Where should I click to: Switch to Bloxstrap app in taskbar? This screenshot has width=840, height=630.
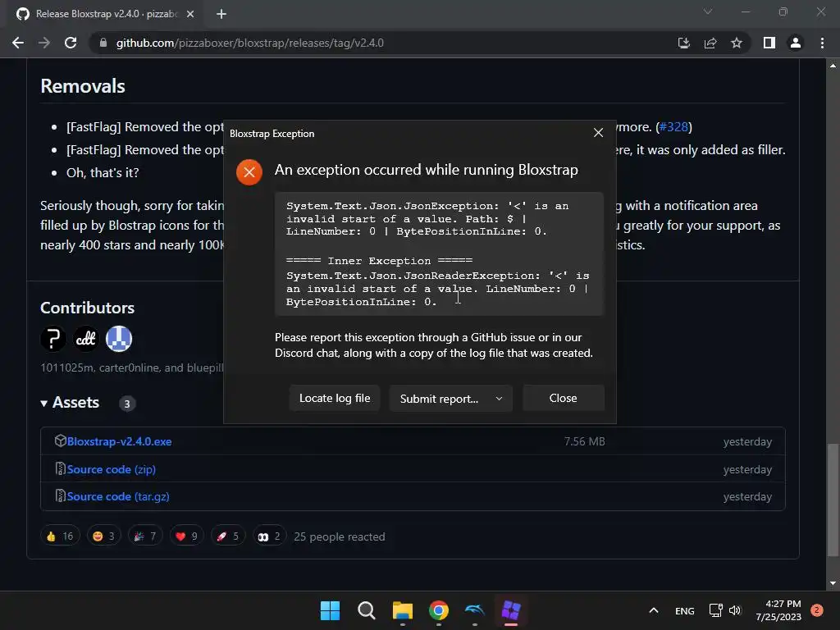click(511, 610)
